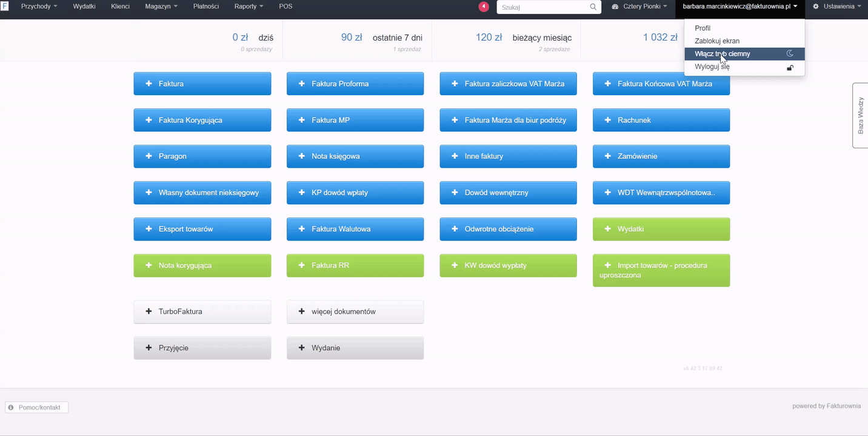Viewport: 868px width, 436px height.
Task: Click the plus icon on Przyjęcie button
Action: tap(149, 348)
